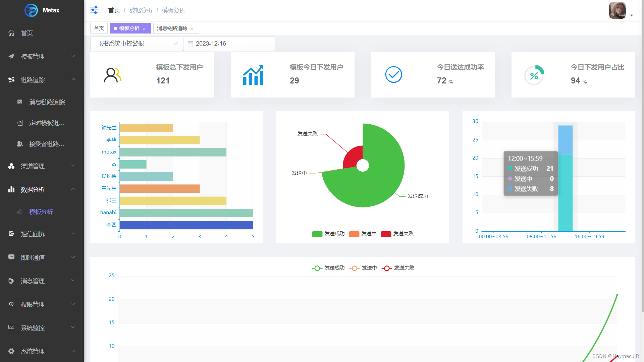The height and width of the screenshot is (362, 644).
Task: Toggle 发送失败 legend in pie chart
Action: (x=397, y=234)
